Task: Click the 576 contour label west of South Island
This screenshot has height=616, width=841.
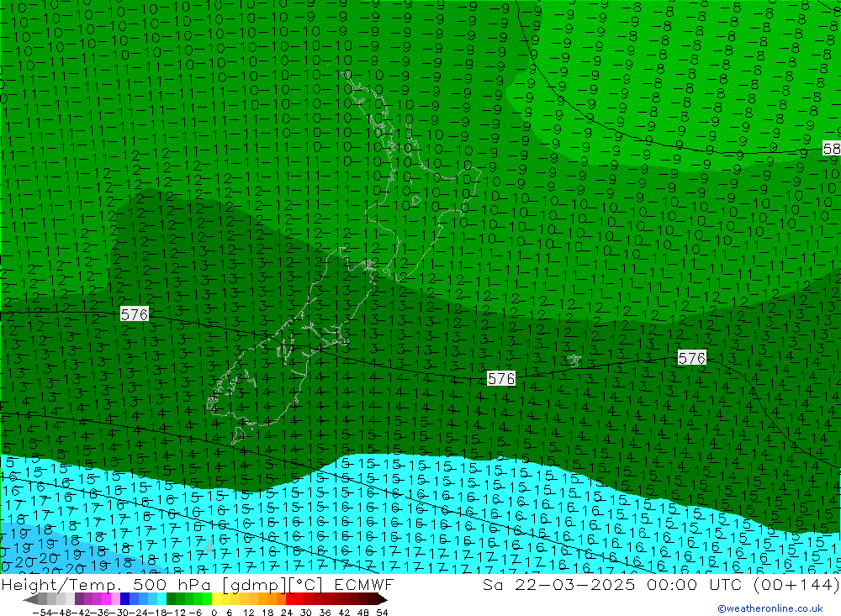Action: [134, 314]
